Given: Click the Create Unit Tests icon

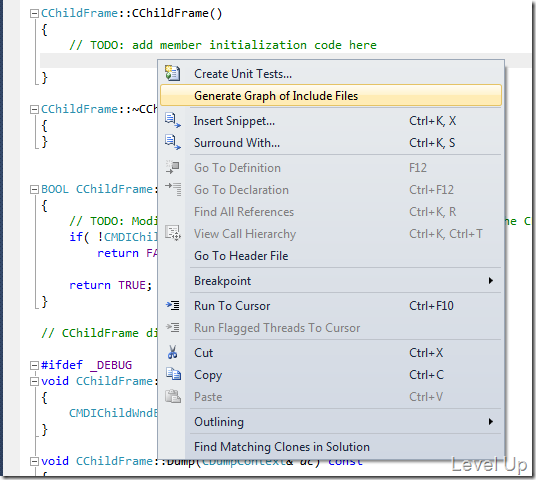Looking at the screenshot, I should tap(173, 73).
